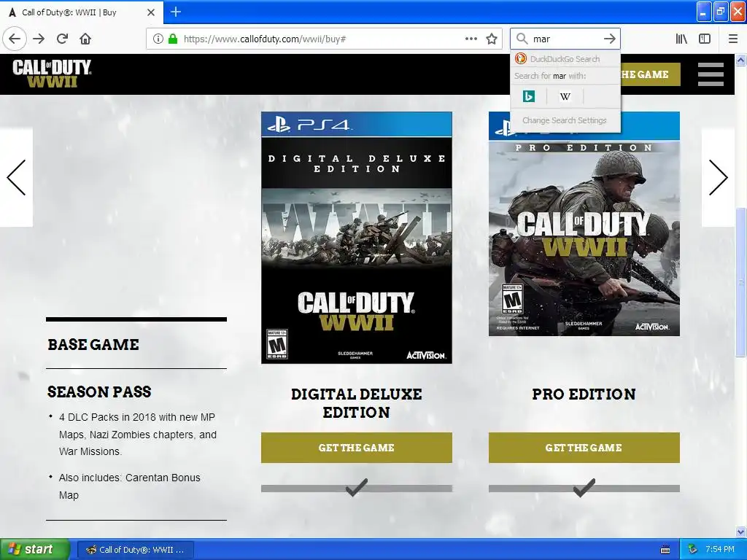Open a new tab with the plus button
The image size is (747, 560).
tap(176, 12)
